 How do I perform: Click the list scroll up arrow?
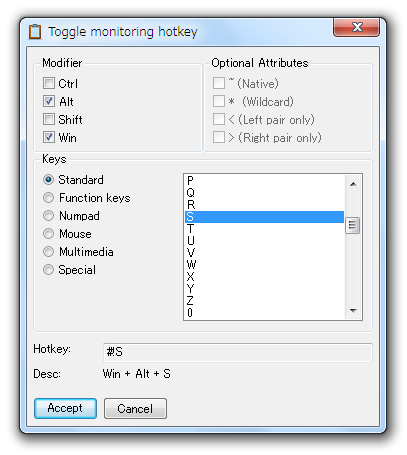[353, 184]
